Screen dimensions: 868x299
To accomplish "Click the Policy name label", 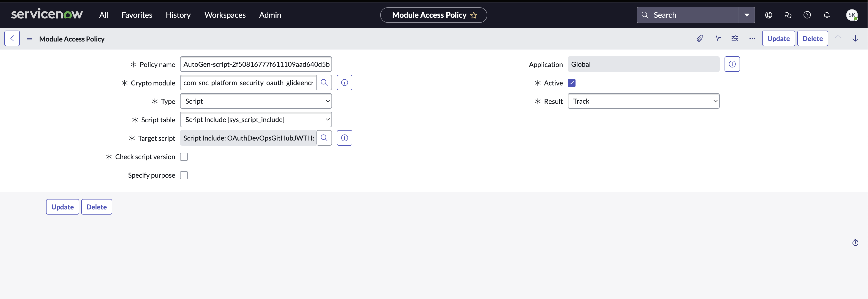I will pyautogui.click(x=157, y=65).
